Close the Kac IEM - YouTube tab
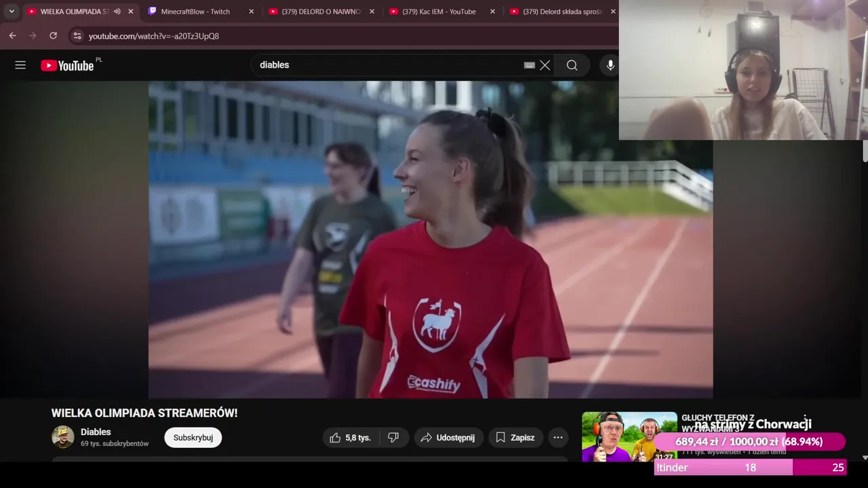868x488 pixels. [492, 12]
